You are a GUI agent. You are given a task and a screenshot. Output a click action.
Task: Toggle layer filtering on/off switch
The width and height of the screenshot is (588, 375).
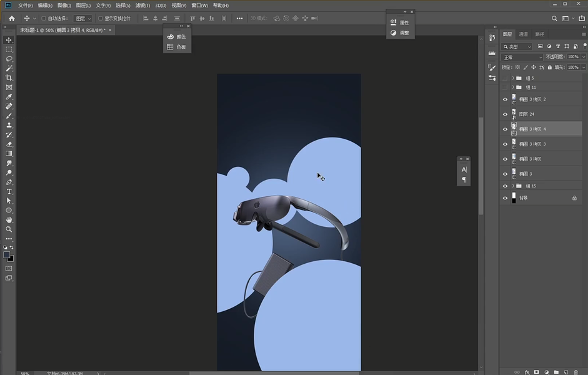pos(585,46)
